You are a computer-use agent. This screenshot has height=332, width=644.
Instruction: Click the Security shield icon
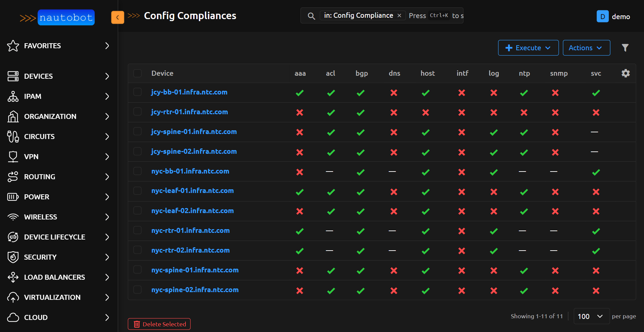pos(13,257)
